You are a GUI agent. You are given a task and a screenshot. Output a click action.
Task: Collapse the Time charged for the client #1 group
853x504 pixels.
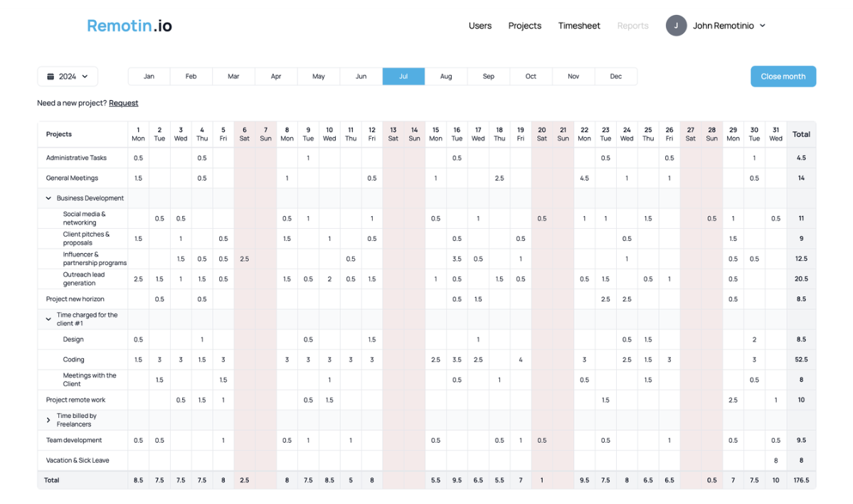click(48, 319)
